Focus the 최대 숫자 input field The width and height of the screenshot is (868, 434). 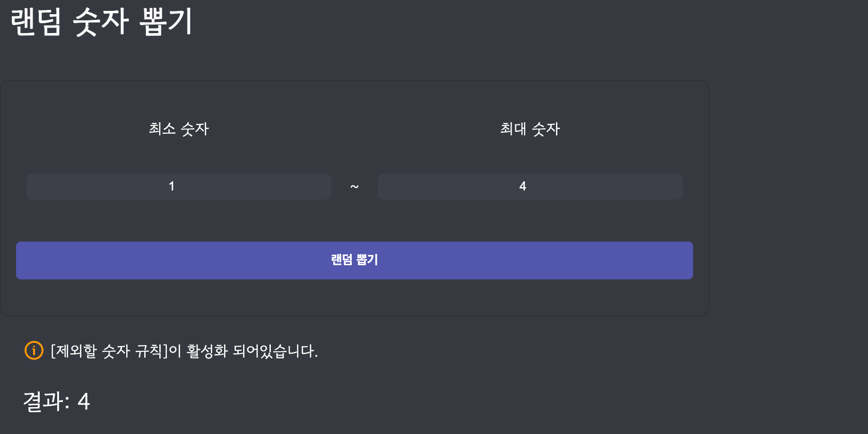(529, 186)
